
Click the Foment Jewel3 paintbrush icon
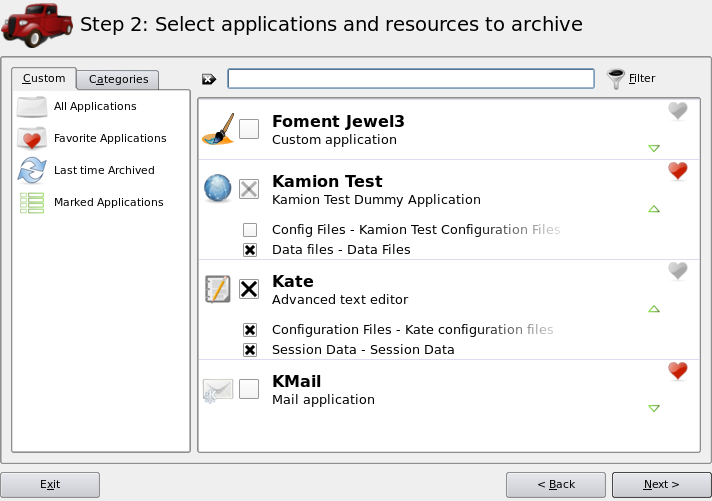[x=218, y=129]
